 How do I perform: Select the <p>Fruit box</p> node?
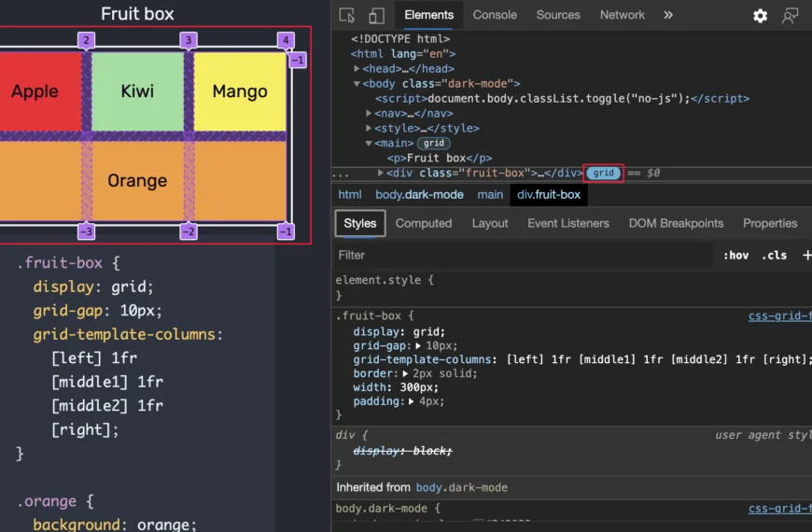pyautogui.click(x=440, y=158)
